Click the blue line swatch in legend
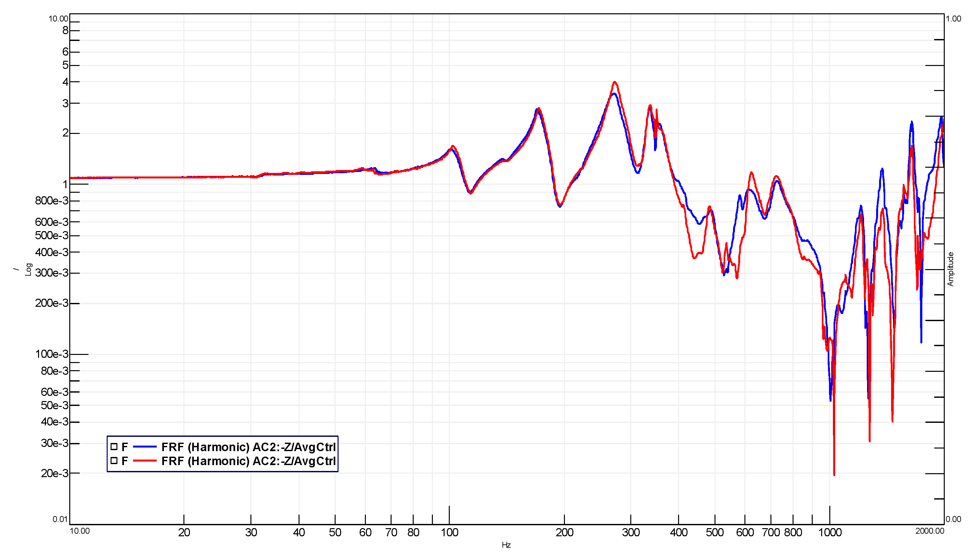 pos(145,447)
